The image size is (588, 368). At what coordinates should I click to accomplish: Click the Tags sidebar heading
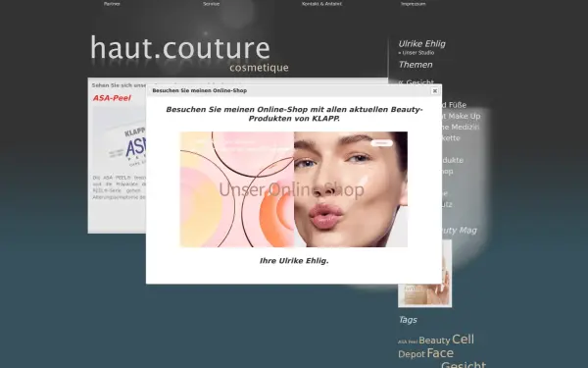pos(408,320)
